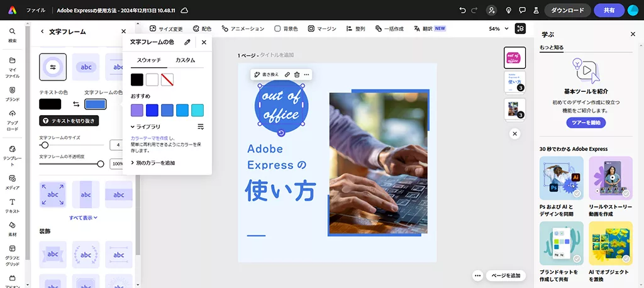Click the ダウンロード button
The width and height of the screenshot is (644, 288).
[x=567, y=10]
